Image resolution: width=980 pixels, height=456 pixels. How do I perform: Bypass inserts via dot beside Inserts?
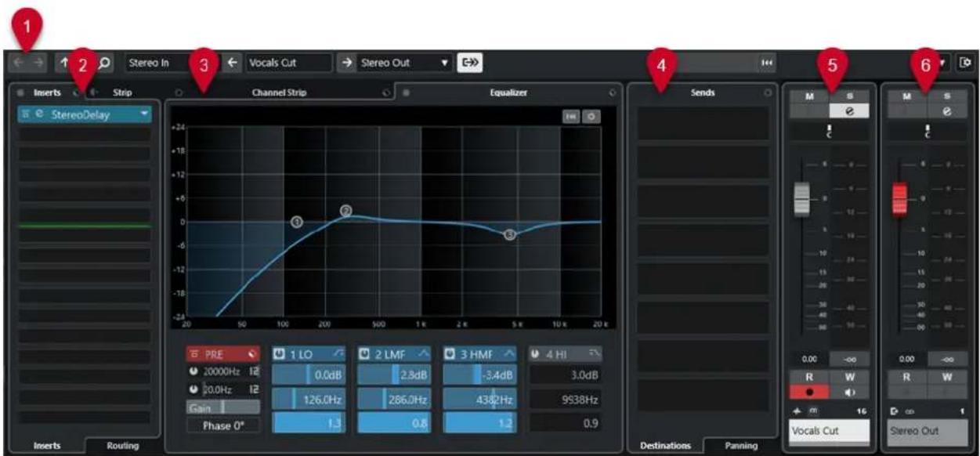pos(20,92)
